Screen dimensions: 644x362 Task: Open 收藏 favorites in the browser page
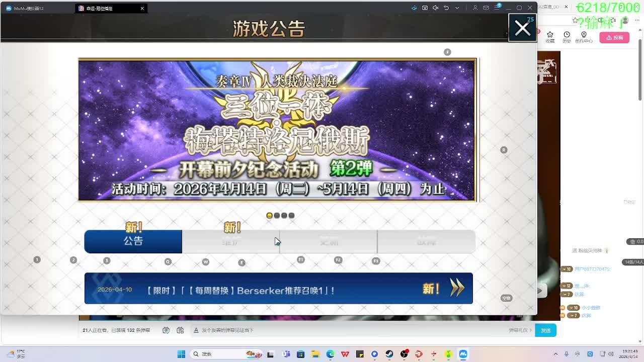coord(550,37)
